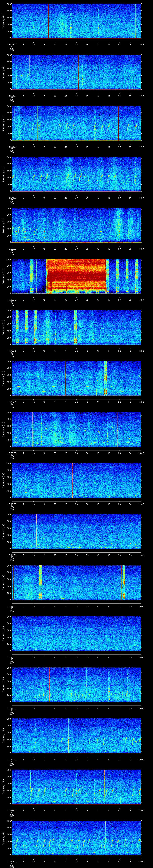Click the '13:16:00' start time label
The width and height of the screenshot is (153, 868).
(12, 810)
